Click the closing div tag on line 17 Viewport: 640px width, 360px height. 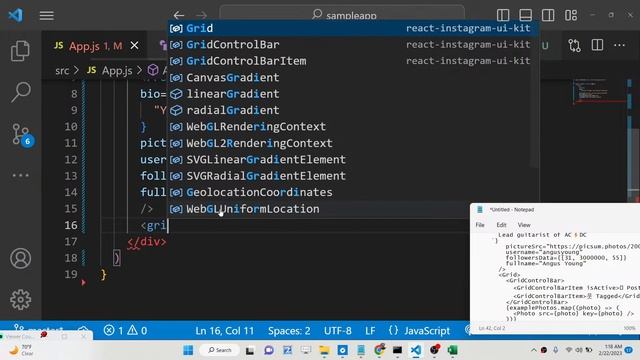click(147, 242)
